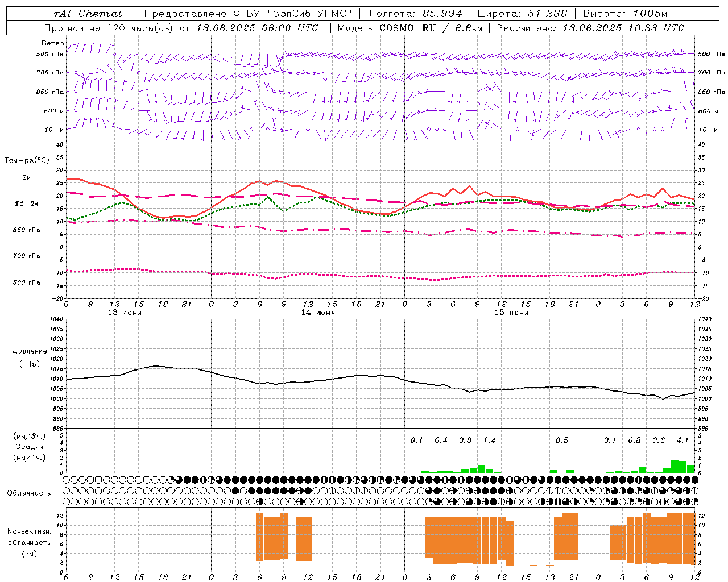Click the 'Давление' pressure panel label
This screenshot has width=728, height=582.
pos(30,351)
